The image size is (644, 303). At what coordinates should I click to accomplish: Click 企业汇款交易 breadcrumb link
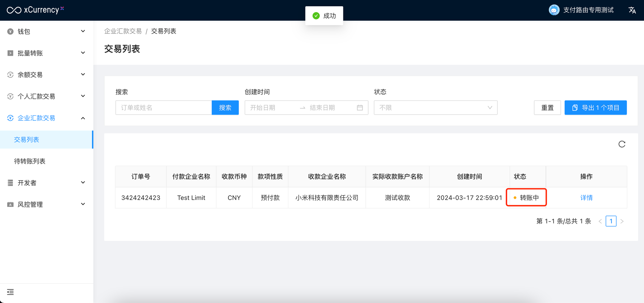(x=123, y=31)
